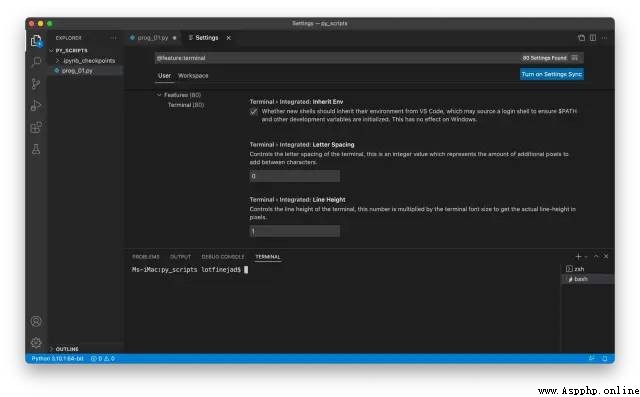Select the Terminal panel tab
640x397 pixels.
(x=268, y=257)
